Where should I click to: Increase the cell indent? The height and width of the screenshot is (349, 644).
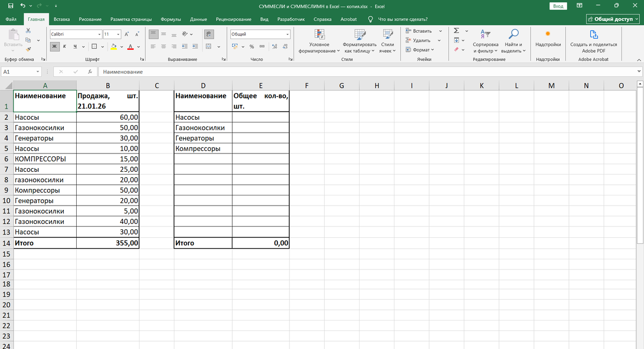pos(195,46)
